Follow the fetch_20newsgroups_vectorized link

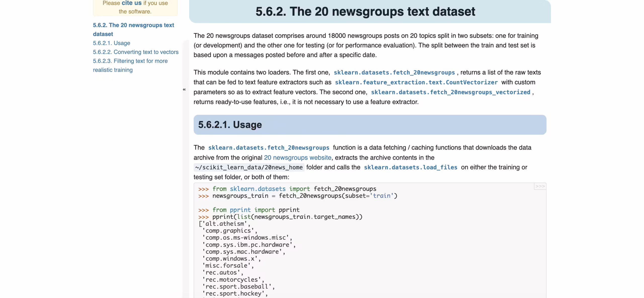coord(450,92)
